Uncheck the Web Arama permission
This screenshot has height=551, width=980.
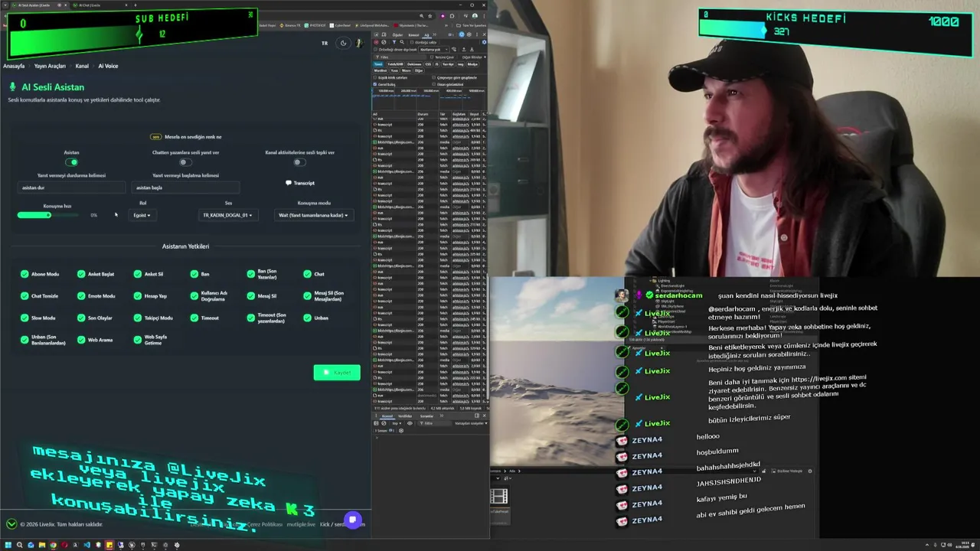[81, 340]
